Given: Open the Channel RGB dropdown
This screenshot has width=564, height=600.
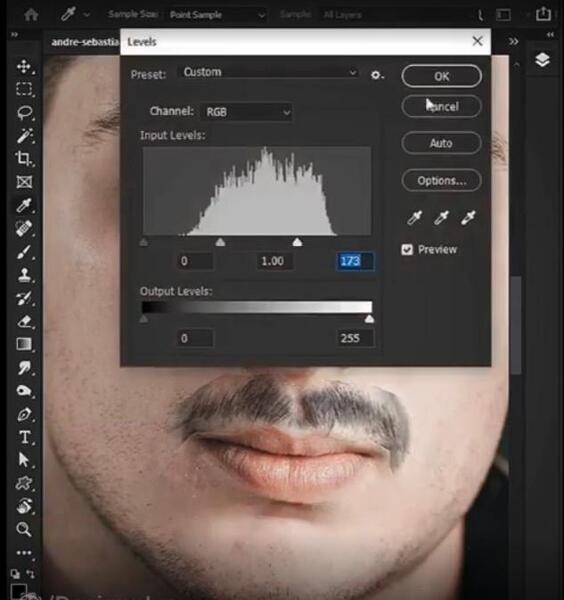Looking at the screenshot, I should (x=247, y=112).
